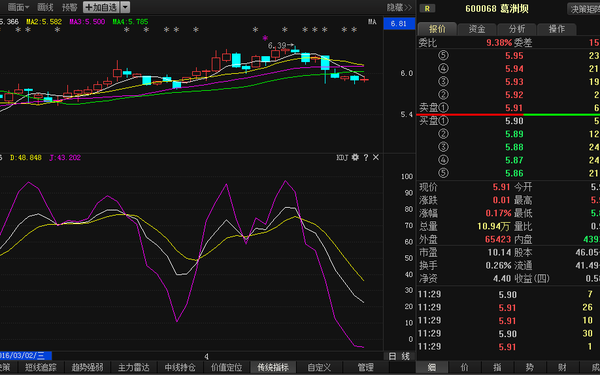Switch to the 资金 tab
The height and width of the screenshot is (375, 600).
pyautogui.click(x=477, y=29)
